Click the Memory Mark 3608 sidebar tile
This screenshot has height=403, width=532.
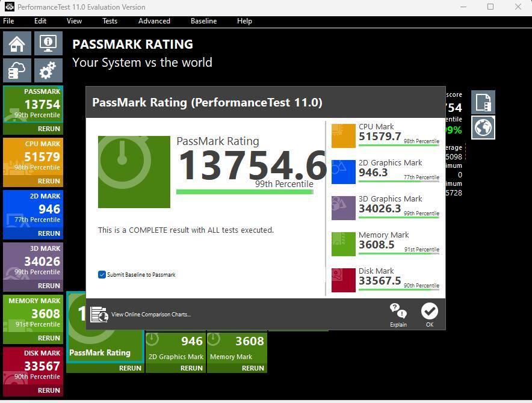click(33, 313)
